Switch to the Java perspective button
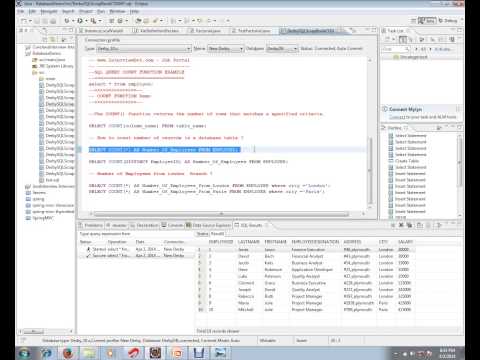The width and height of the screenshot is (480, 360). point(427,21)
